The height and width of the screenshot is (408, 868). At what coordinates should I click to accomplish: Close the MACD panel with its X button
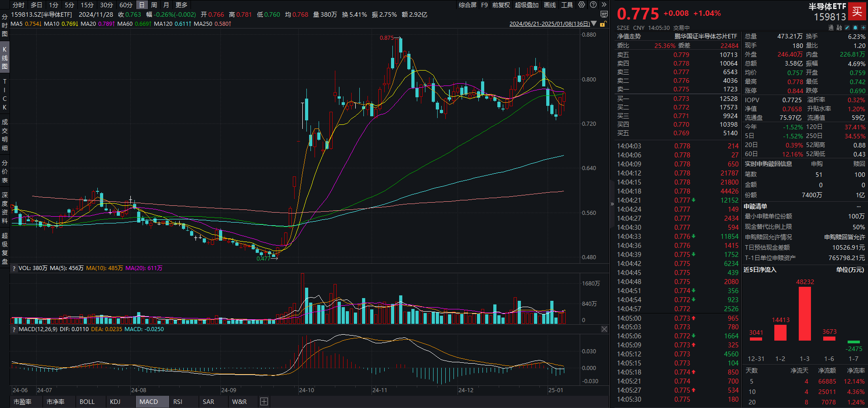(x=604, y=329)
